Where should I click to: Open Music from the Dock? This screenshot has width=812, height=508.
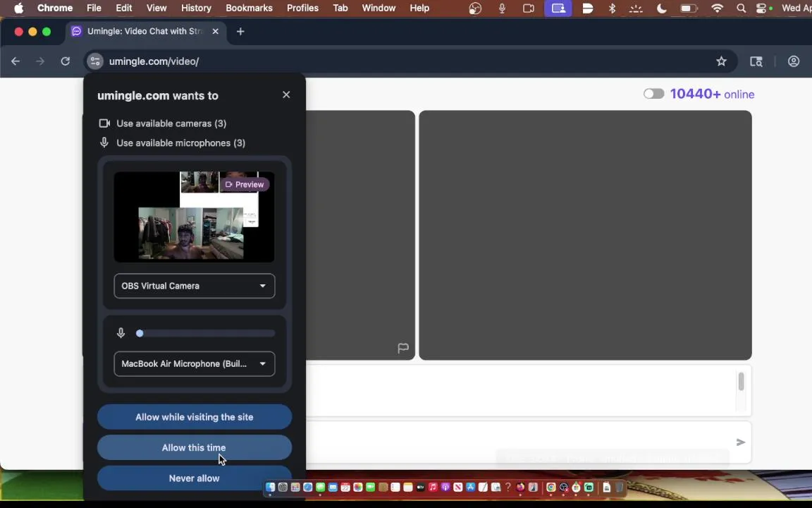[433, 488]
